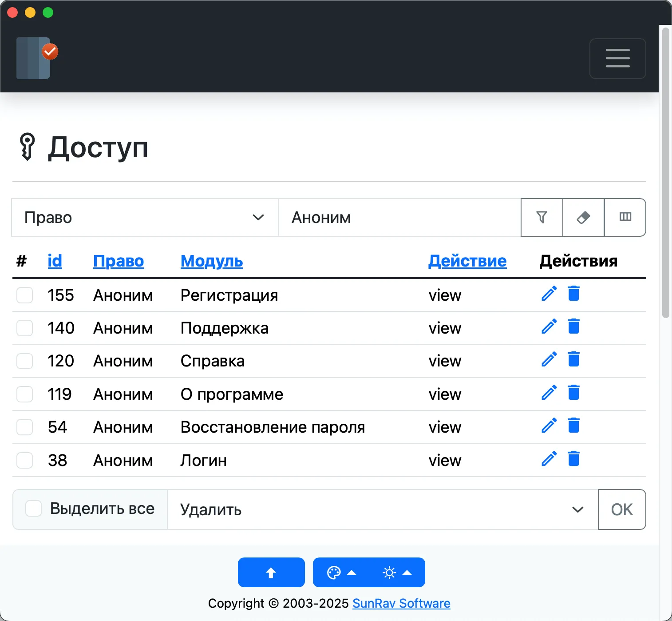Image resolution: width=672 pixels, height=621 pixels.
Task: Apply the filter with funnel icon
Action: coord(542,217)
